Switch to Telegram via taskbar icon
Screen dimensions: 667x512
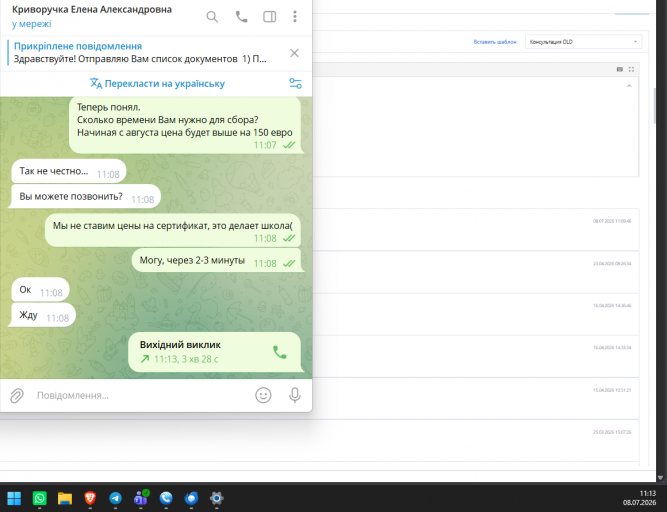click(x=115, y=498)
